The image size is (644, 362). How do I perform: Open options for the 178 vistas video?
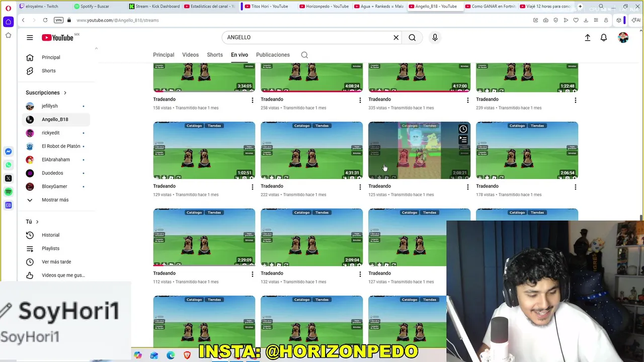575,187
